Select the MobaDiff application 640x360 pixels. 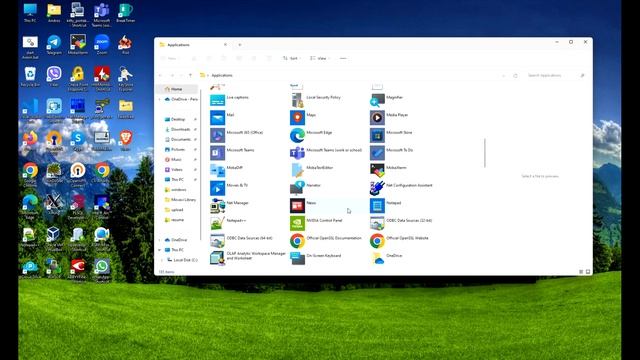(227, 170)
